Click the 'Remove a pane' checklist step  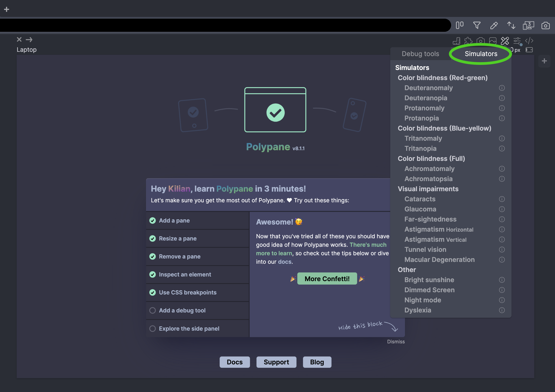tap(197, 256)
